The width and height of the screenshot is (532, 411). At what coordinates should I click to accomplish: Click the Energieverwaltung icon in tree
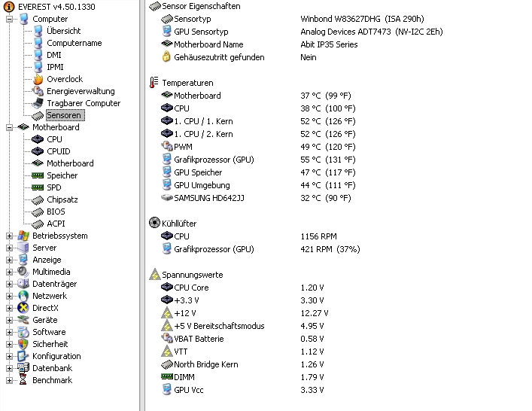(38, 91)
